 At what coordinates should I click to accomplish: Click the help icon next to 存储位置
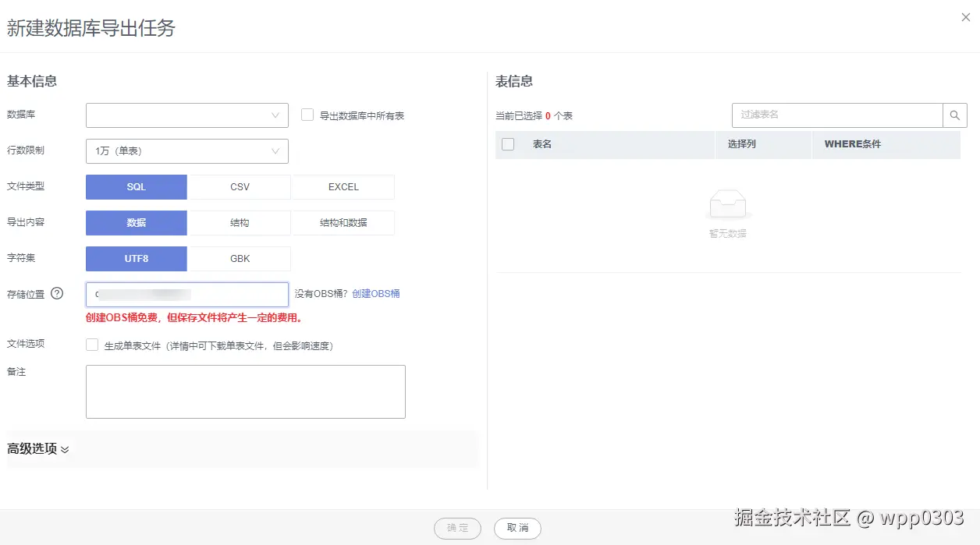click(57, 294)
